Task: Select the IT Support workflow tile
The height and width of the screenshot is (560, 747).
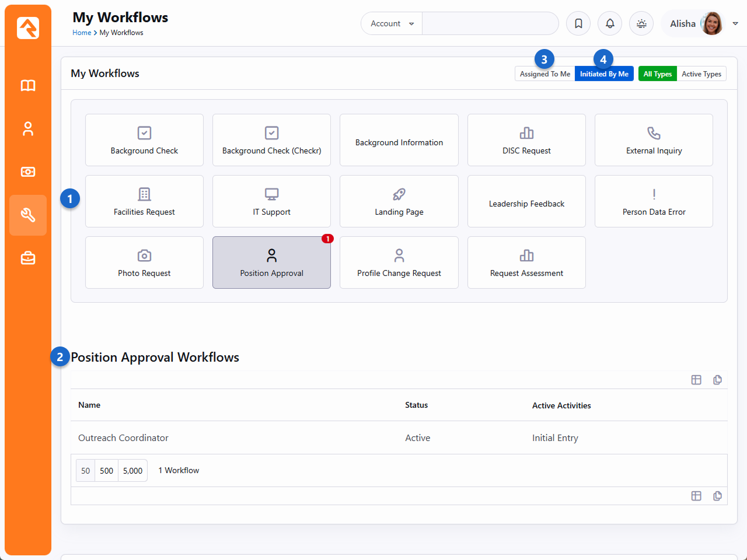Action: pos(271,201)
